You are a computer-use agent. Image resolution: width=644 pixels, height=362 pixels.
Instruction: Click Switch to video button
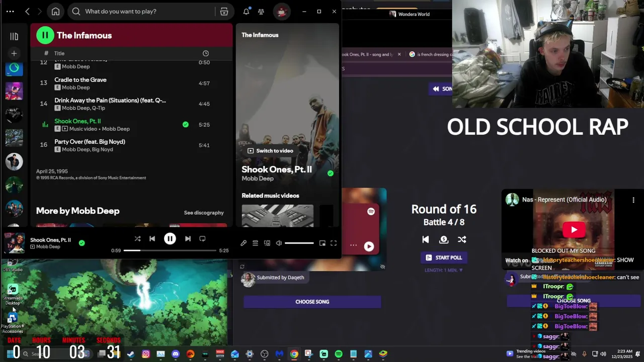click(x=270, y=151)
